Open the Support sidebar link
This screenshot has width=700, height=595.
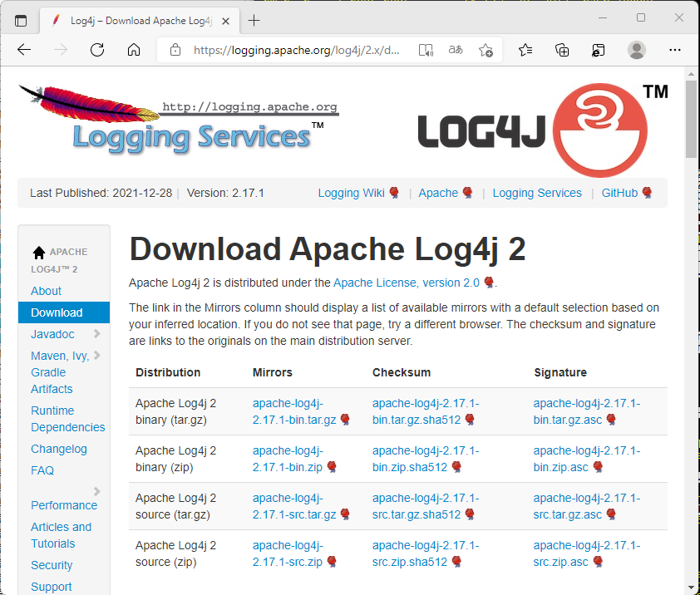[52, 587]
